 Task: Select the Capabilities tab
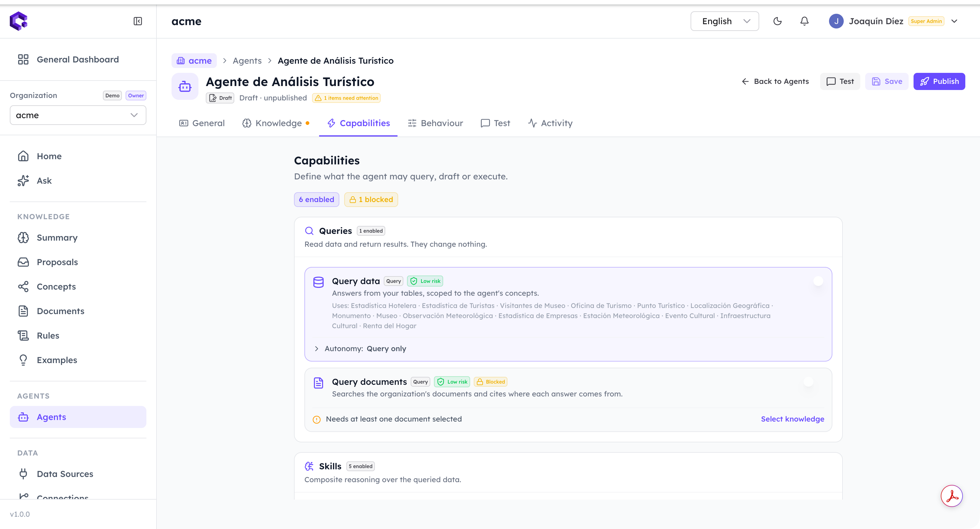[x=358, y=123]
